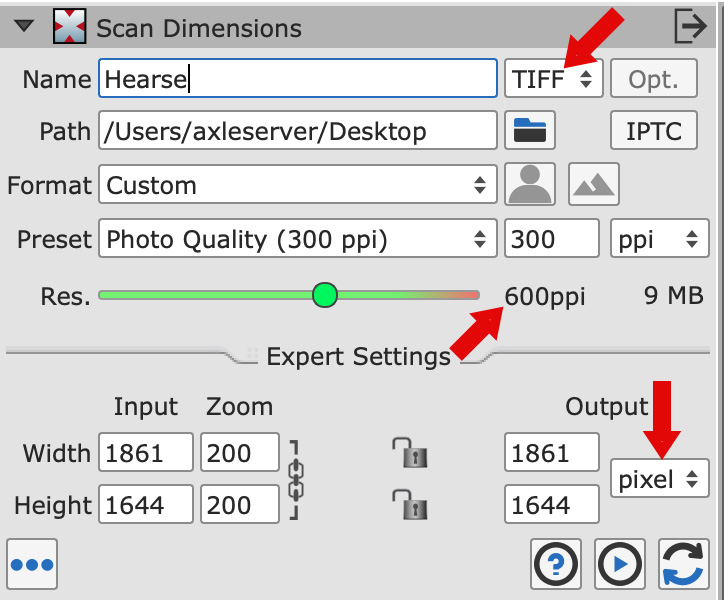Click the play scan preview icon
Image resolution: width=724 pixels, height=600 pixels.
619,564
